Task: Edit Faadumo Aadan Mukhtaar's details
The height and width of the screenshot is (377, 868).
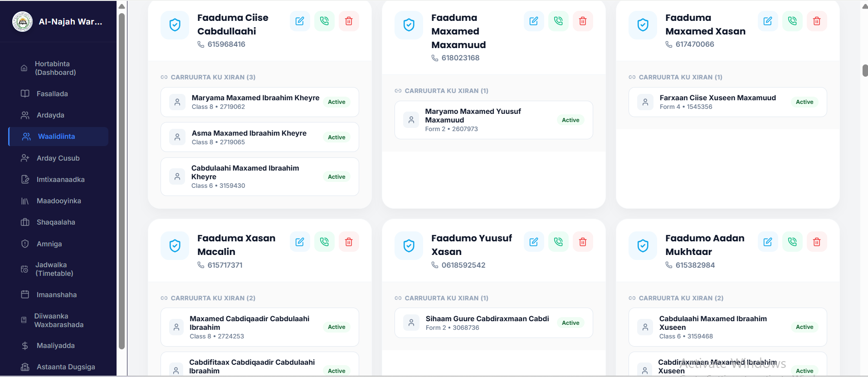Action: [768, 242]
